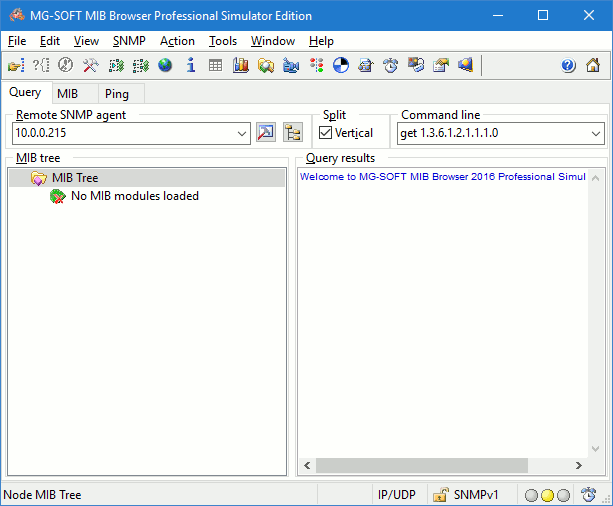Open the Remote SNMP agent dropdown
This screenshot has width=613, height=506.
(x=242, y=133)
